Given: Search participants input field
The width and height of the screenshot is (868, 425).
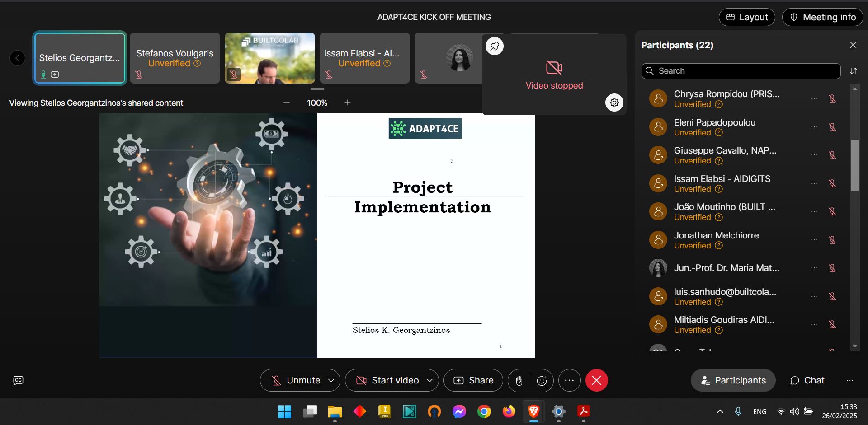Looking at the screenshot, I should 741,71.
